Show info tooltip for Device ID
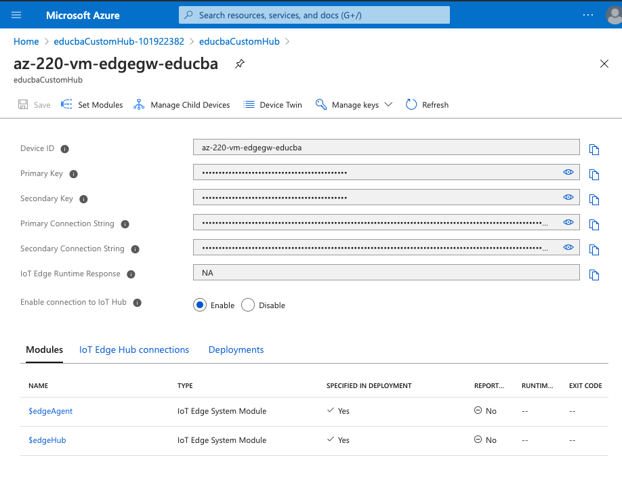Viewport: 622px width, 484px height. pyautogui.click(x=65, y=149)
